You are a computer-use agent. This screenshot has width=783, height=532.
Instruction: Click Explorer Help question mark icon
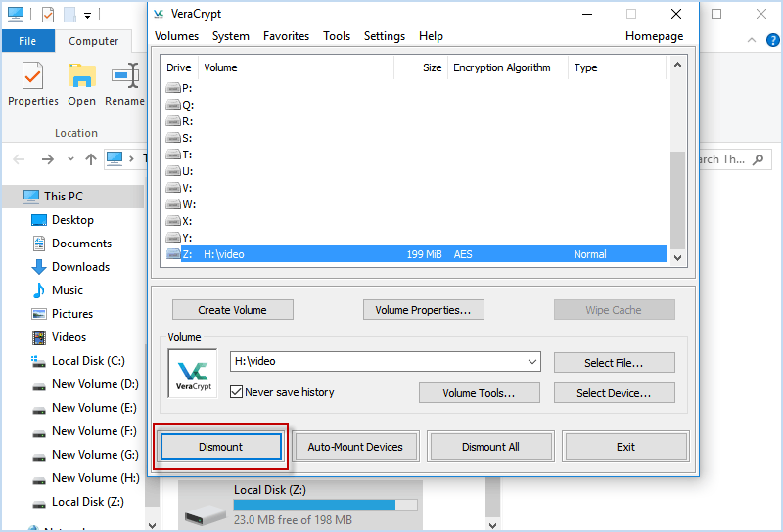(772, 40)
